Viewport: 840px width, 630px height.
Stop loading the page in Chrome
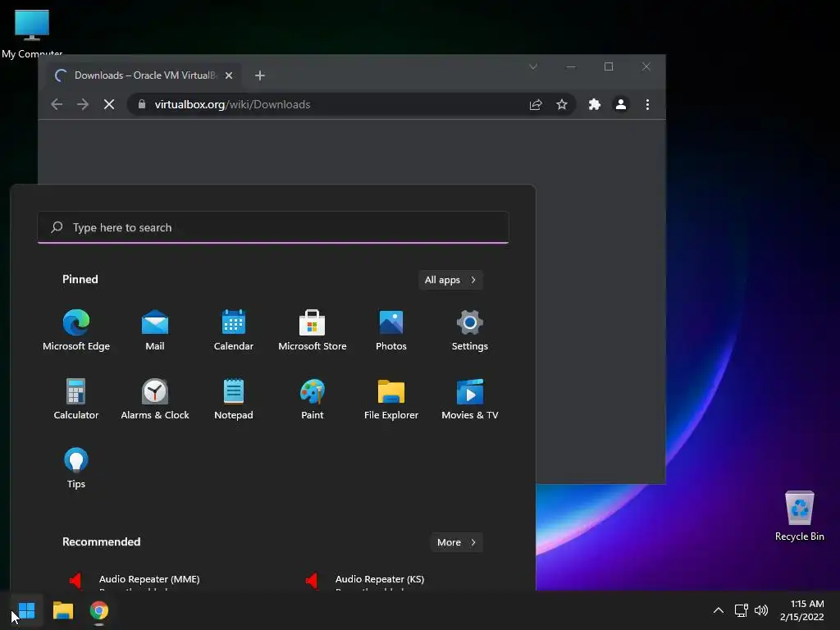(x=109, y=104)
